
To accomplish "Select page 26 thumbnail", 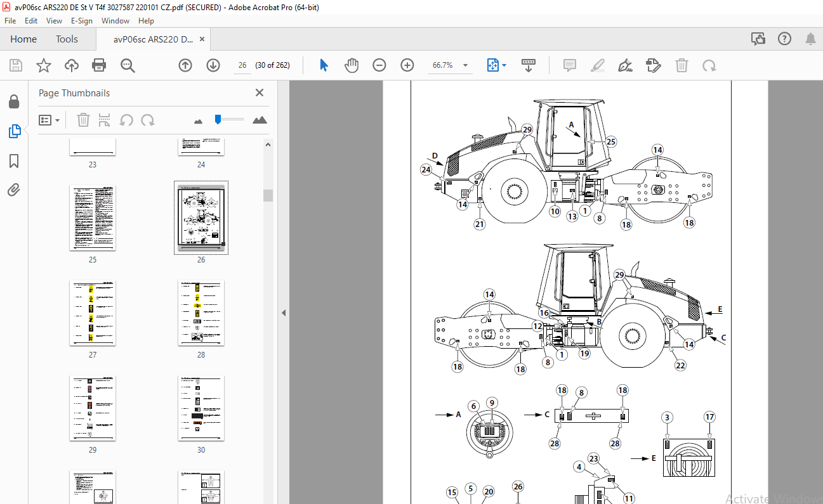I will (201, 218).
